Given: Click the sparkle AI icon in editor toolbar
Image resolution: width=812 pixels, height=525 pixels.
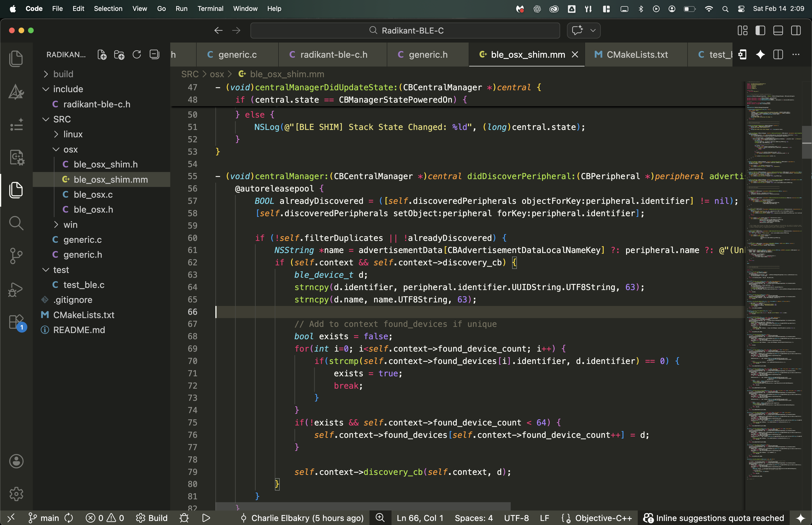Looking at the screenshot, I should coord(760,55).
